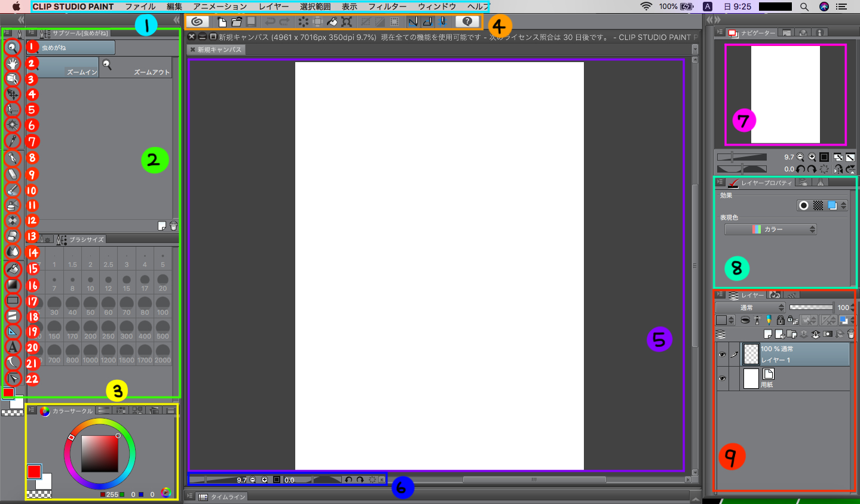This screenshot has height=504, width=860.
Task: Click the red foreground color swatch in color panel
Action: (x=33, y=472)
